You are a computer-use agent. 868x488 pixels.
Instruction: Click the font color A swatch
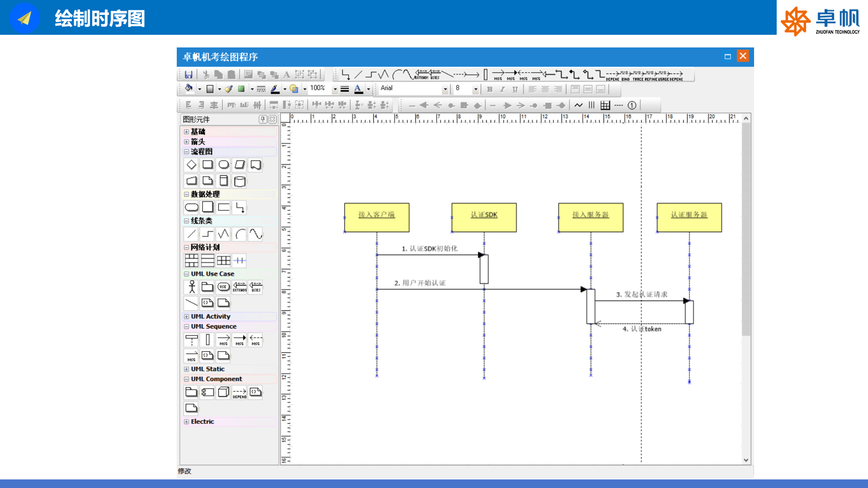point(358,89)
